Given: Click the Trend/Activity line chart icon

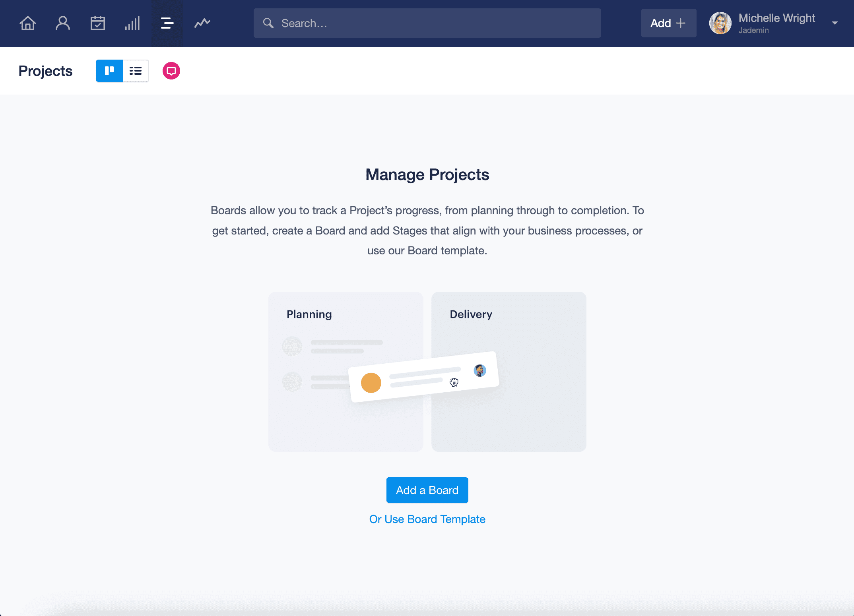Looking at the screenshot, I should [203, 23].
